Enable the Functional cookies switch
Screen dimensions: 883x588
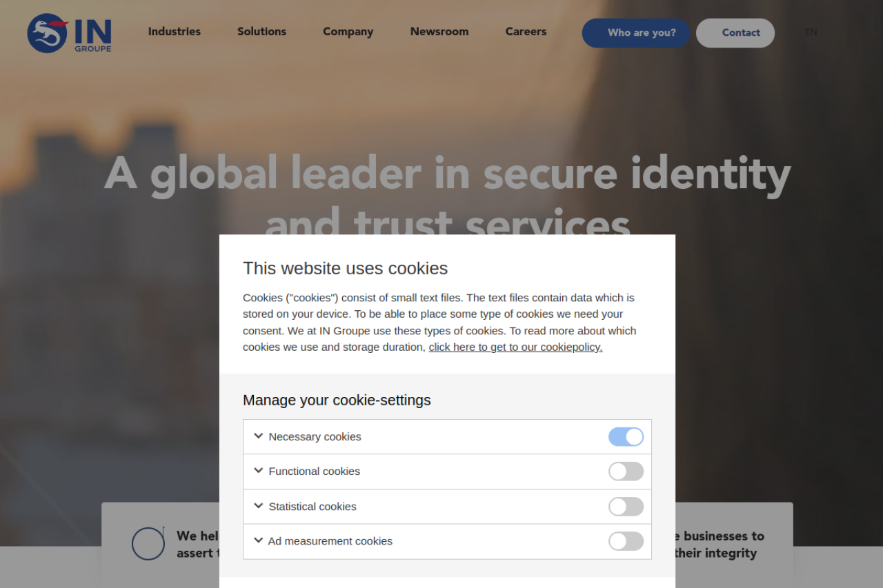tap(626, 472)
